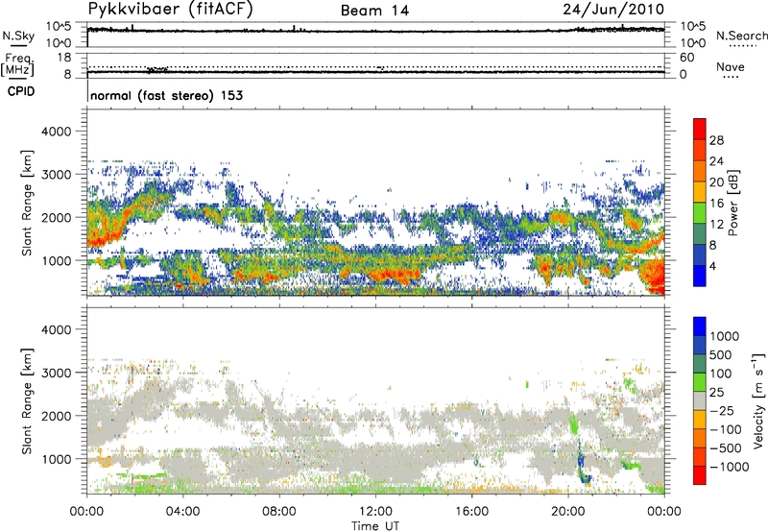This screenshot has height=532, width=768.
Task: Click the 'Power [dB]' colorbar label
Action: click(732, 203)
